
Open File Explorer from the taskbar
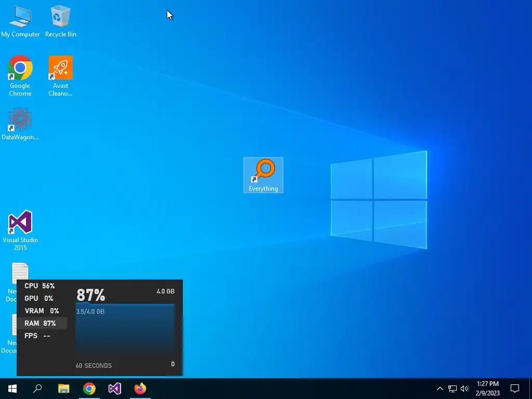pyautogui.click(x=64, y=389)
